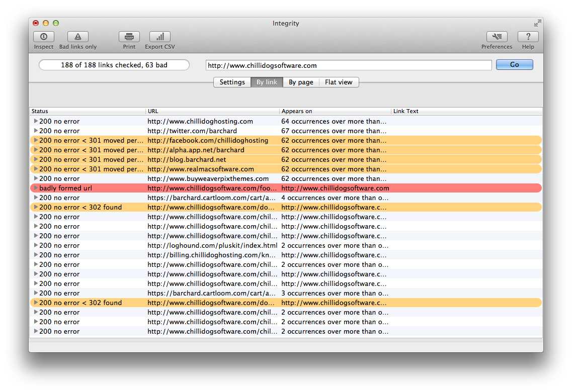Print the link report
The image size is (572, 392).
pyautogui.click(x=129, y=37)
